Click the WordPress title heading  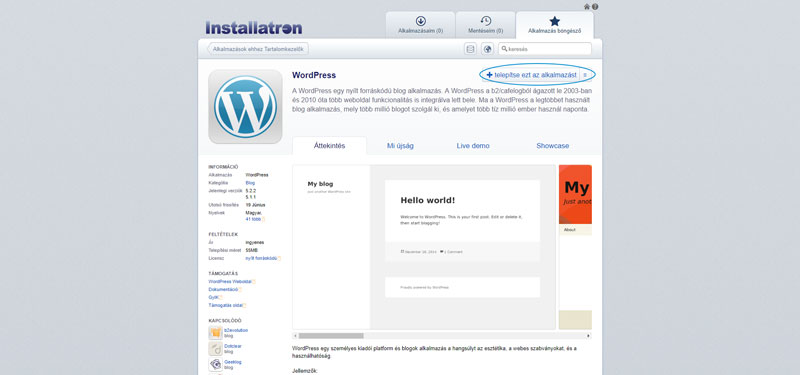(x=314, y=75)
